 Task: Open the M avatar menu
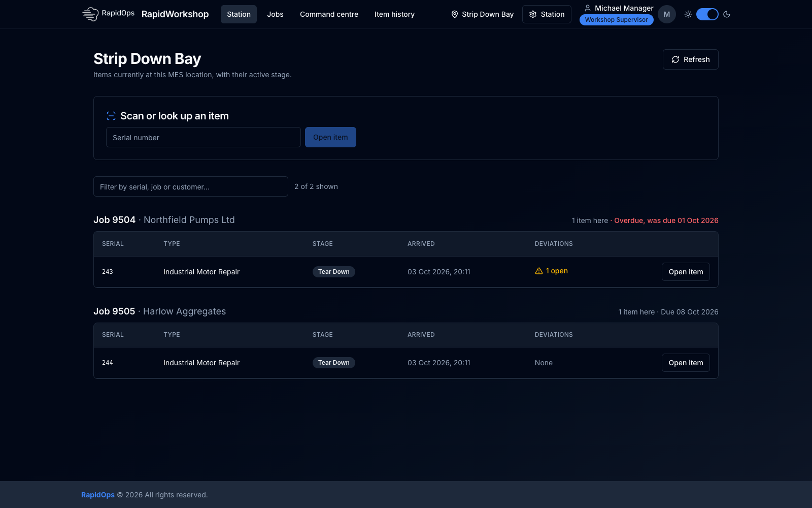click(x=667, y=14)
